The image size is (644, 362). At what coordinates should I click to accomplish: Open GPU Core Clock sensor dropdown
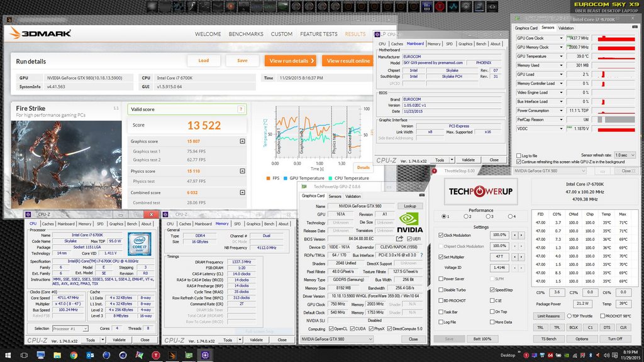(x=561, y=38)
